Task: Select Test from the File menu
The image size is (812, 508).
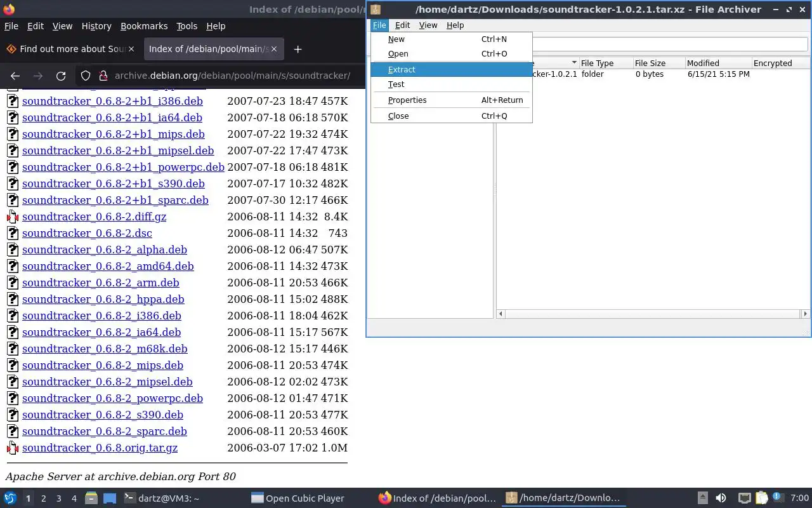Action: click(451, 84)
